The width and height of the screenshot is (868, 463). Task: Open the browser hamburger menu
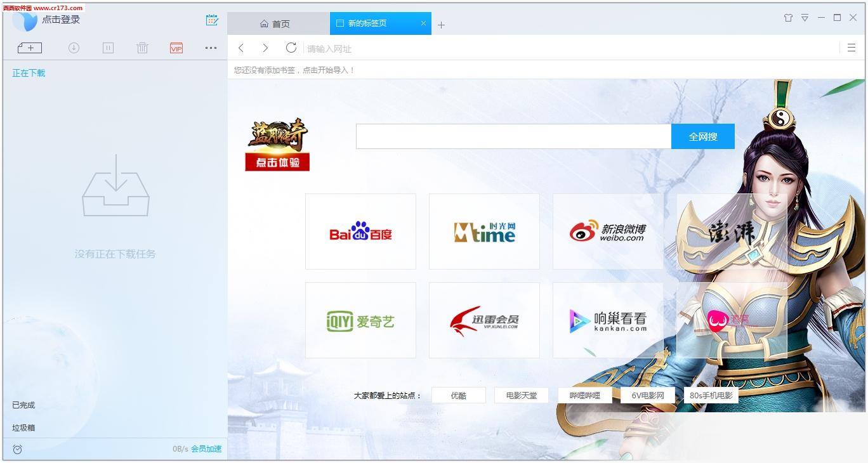(852, 48)
